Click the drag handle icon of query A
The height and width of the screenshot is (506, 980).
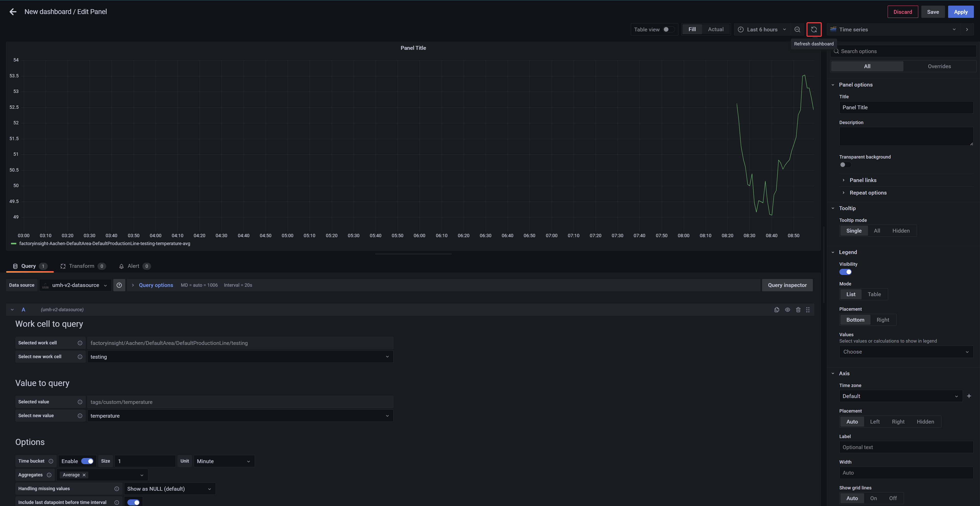pyautogui.click(x=808, y=310)
